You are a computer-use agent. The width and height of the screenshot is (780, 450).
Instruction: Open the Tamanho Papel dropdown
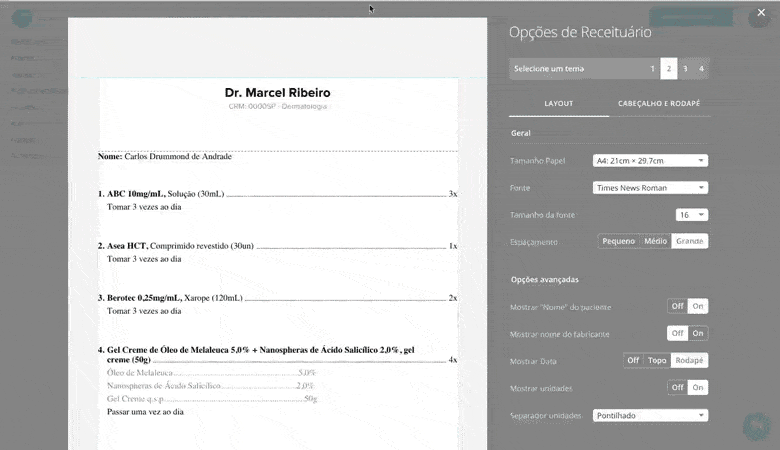(x=650, y=160)
